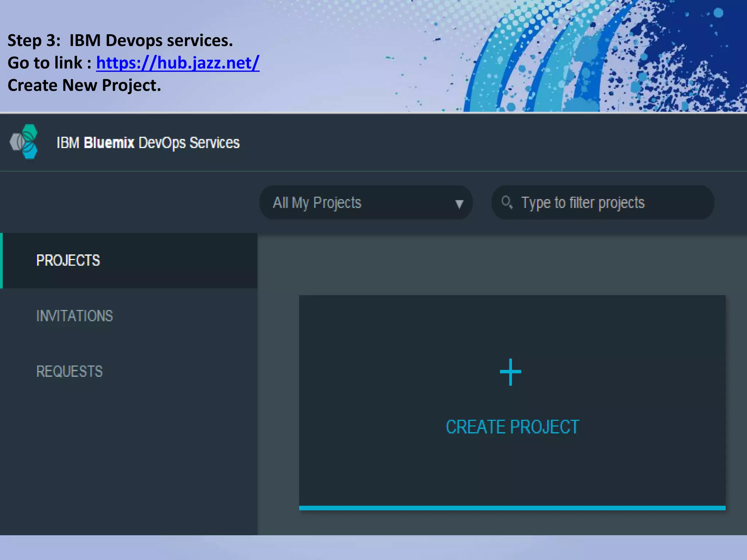The width and height of the screenshot is (747, 560).
Task: Open the INVITATIONS sidebar tab
Action: click(x=129, y=316)
